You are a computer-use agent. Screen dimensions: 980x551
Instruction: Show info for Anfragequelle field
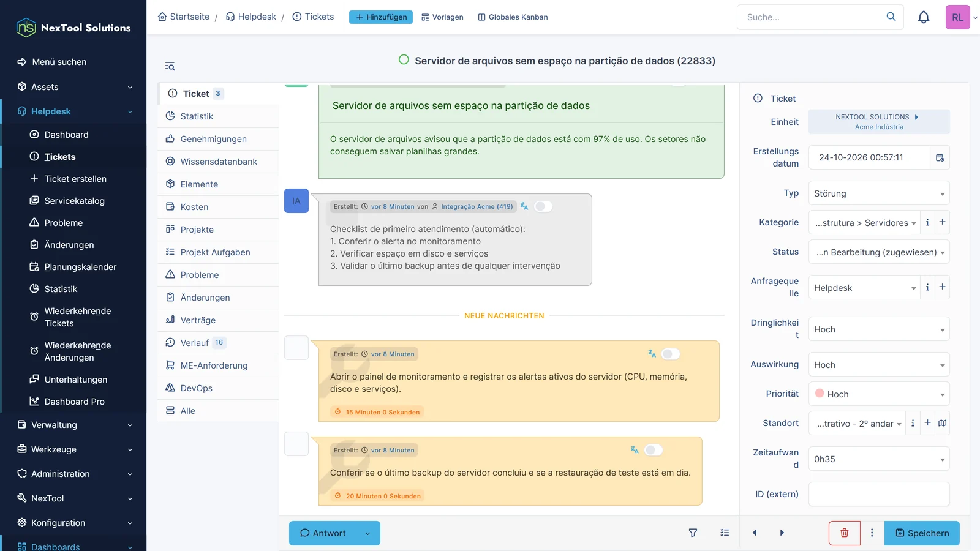click(x=927, y=287)
